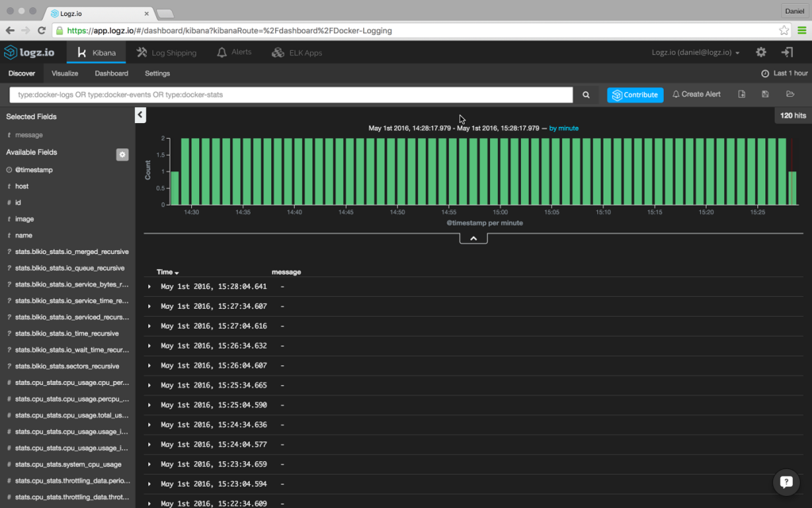Click the search magnifier icon
Image resolution: width=812 pixels, height=508 pixels.
pyautogui.click(x=586, y=94)
